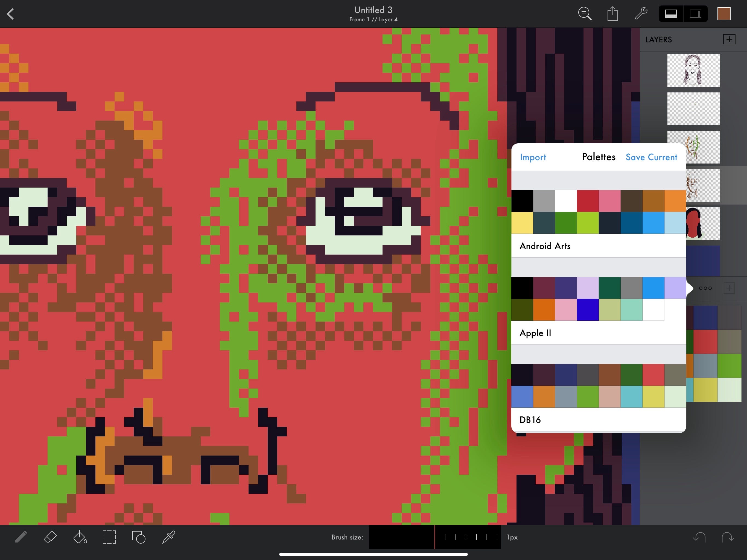Screen dimensions: 747x560
Task: Open the Shapes tool
Action: pyautogui.click(x=138, y=537)
